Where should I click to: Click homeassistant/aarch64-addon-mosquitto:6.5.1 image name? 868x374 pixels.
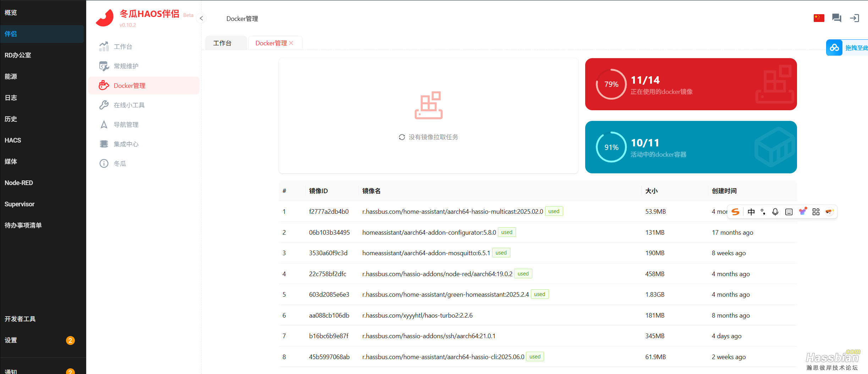coord(426,253)
